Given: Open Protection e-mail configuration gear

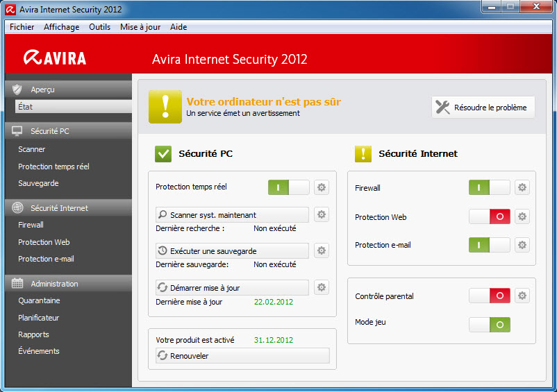Looking at the screenshot, I should (522, 245).
